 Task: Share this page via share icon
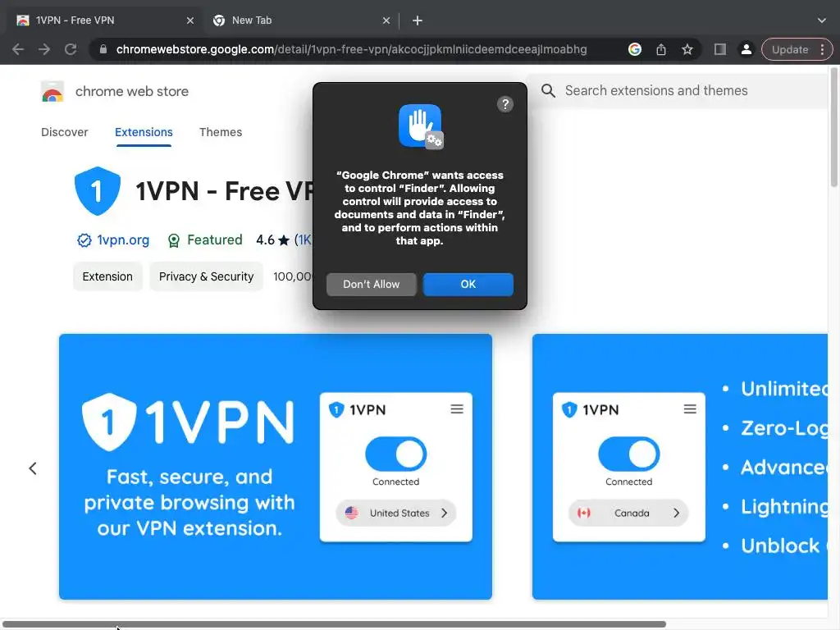[x=661, y=49]
